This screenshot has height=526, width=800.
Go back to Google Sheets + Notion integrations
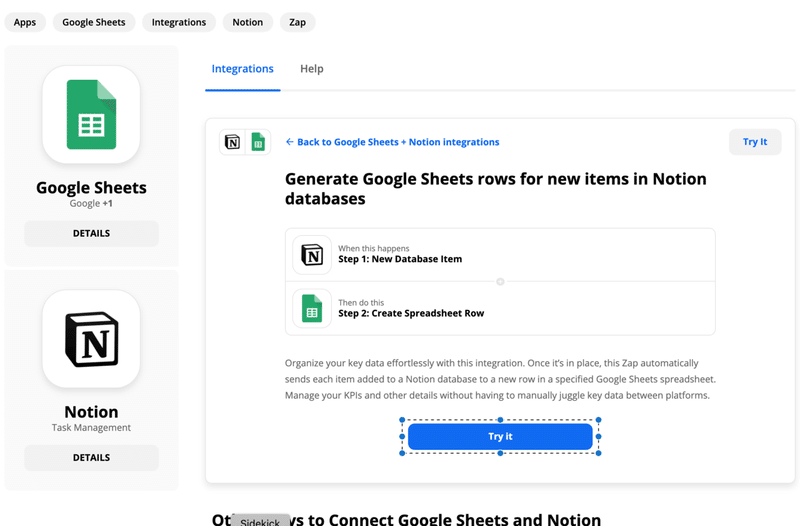click(x=392, y=142)
